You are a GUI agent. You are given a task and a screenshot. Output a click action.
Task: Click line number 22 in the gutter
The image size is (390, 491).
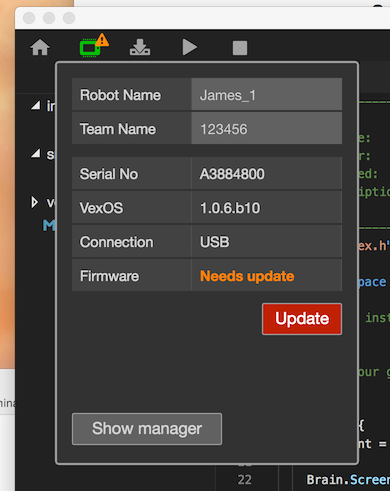point(244,480)
